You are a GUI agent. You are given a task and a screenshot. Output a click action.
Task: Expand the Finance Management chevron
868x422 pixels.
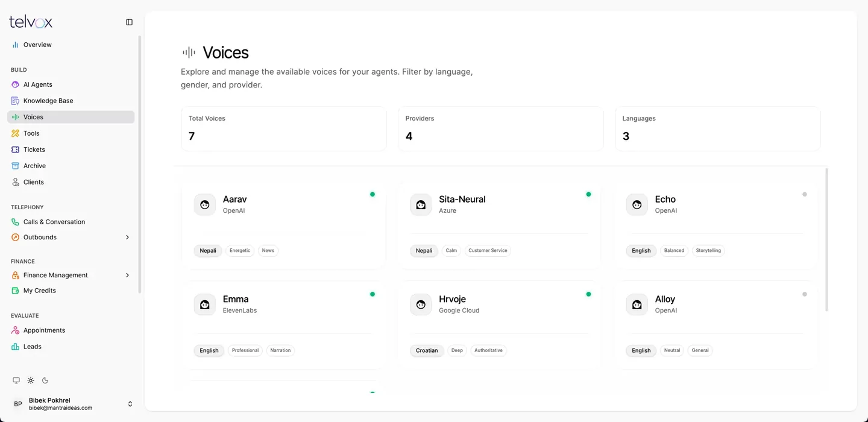tap(127, 275)
